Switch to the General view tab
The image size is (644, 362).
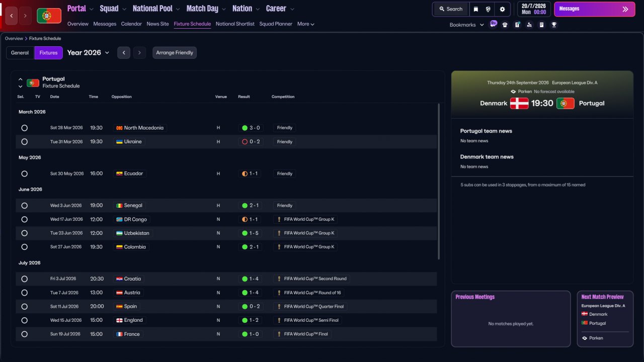pos(20,53)
